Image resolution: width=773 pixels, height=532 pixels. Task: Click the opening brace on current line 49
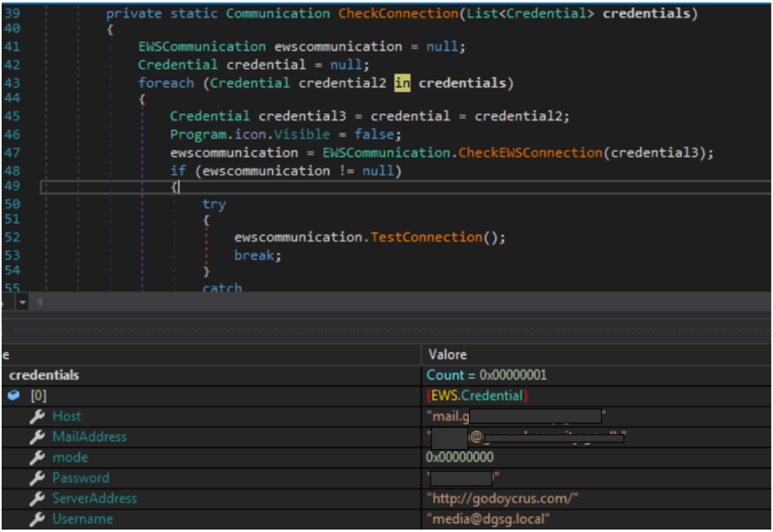174,186
